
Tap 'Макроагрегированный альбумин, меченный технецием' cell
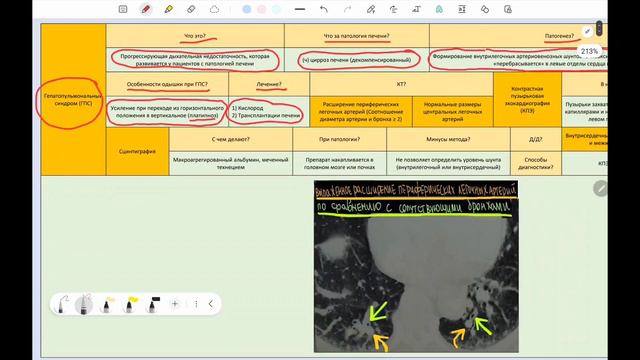pyautogui.click(x=231, y=163)
